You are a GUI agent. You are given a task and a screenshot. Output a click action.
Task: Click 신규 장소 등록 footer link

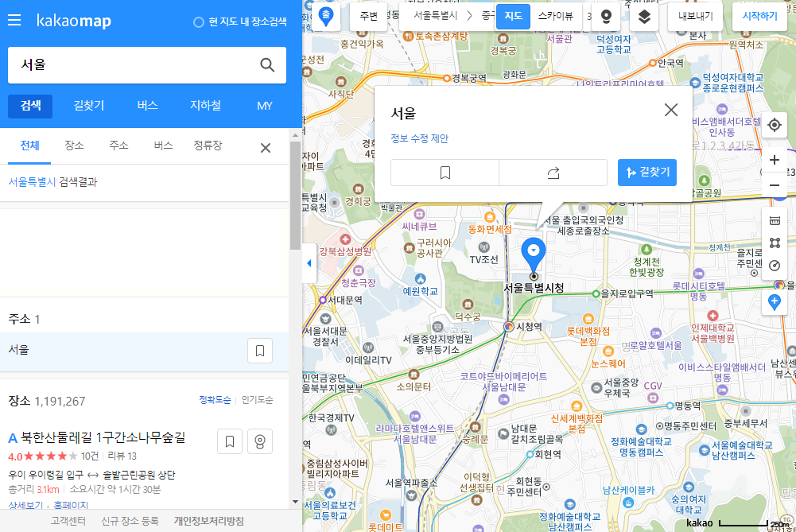(x=130, y=521)
